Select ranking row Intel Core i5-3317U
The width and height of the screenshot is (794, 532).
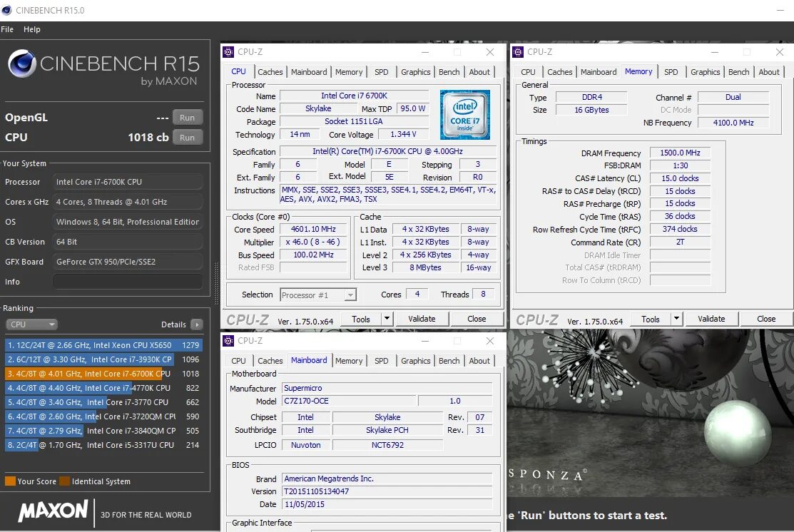(x=104, y=445)
